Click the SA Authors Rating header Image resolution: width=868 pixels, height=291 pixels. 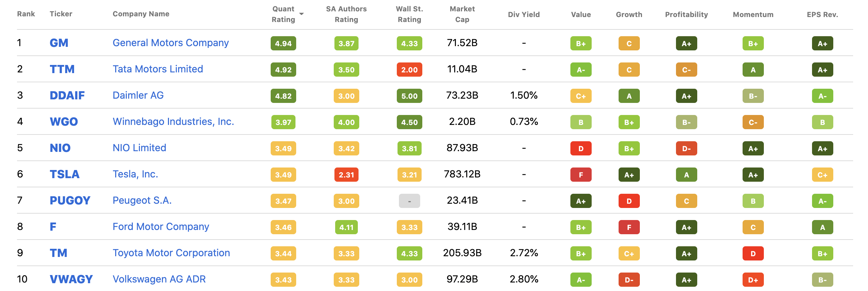[x=346, y=14]
